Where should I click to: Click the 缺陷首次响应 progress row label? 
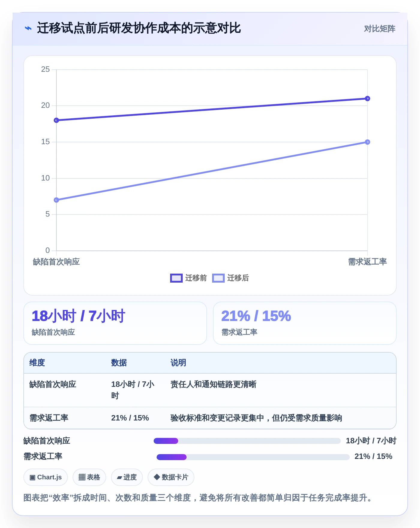coord(47,441)
